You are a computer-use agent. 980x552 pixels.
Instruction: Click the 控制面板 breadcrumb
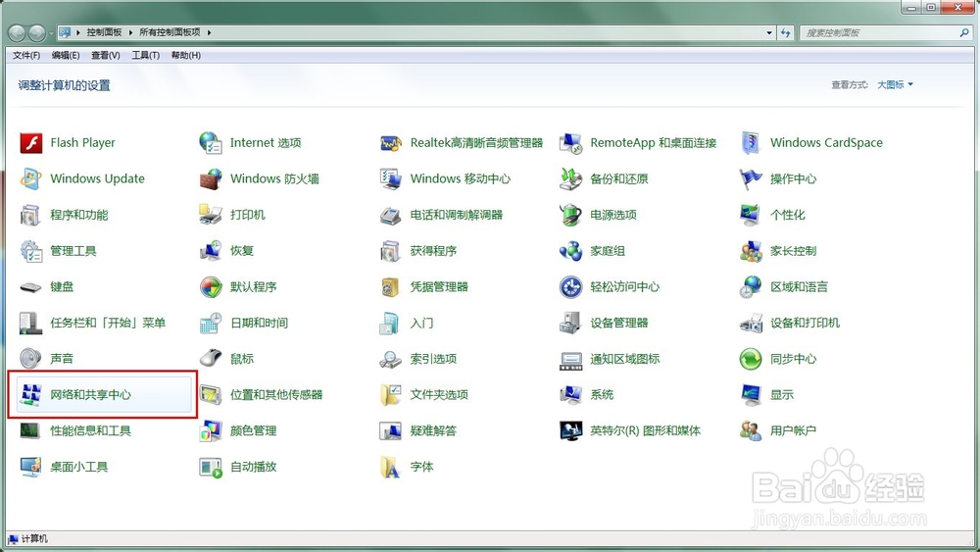click(x=105, y=32)
